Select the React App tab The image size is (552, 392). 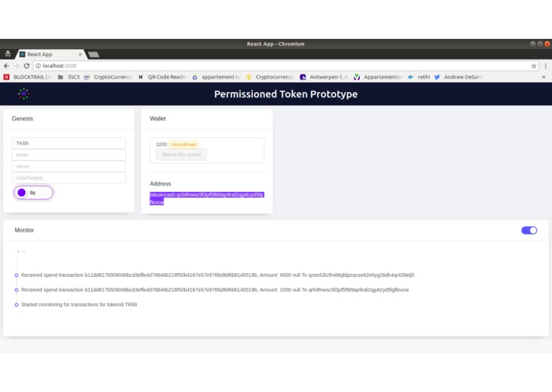click(50, 54)
